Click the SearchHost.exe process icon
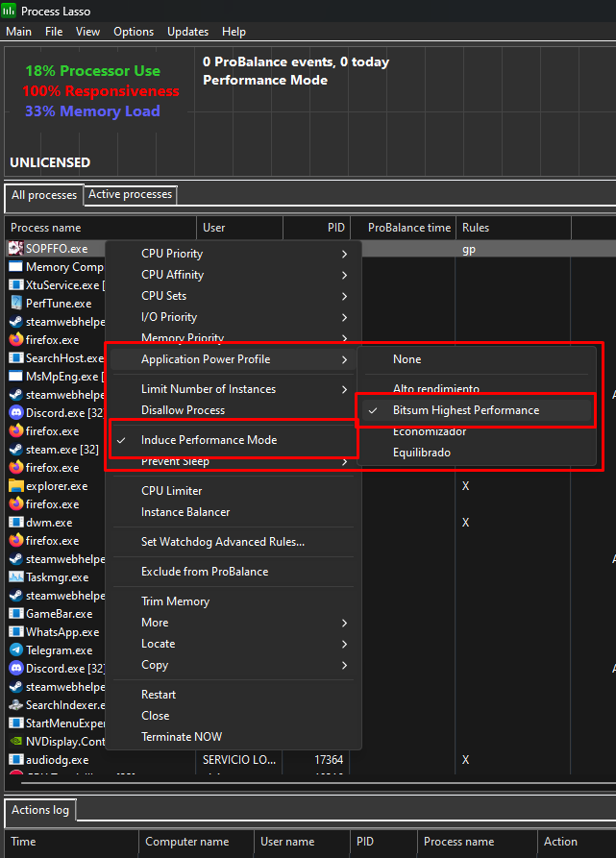This screenshot has width=616, height=858. point(16,357)
